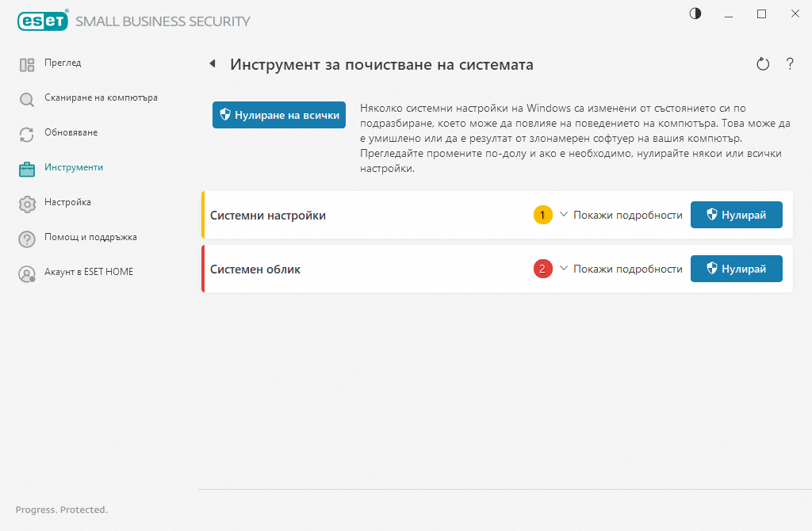The width and height of the screenshot is (812, 531).
Task: Open Акаунт в ESET HOME profile icon
Action: click(x=26, y=272)
